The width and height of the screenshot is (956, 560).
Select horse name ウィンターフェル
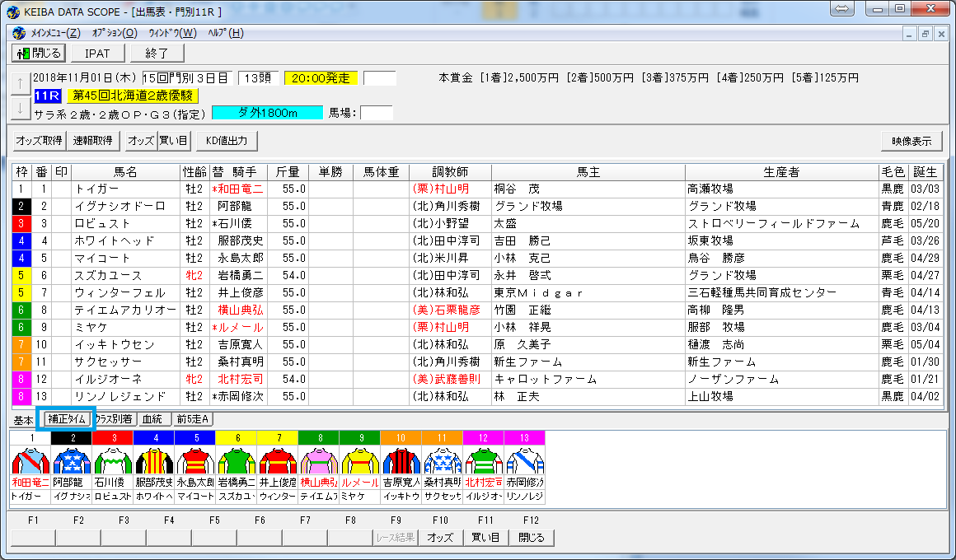coord(119,292)
